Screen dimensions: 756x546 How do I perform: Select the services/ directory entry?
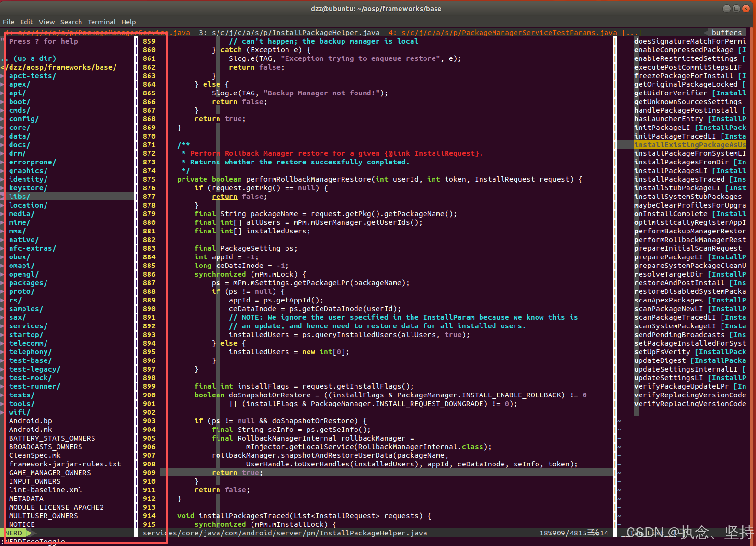[28, 326]
